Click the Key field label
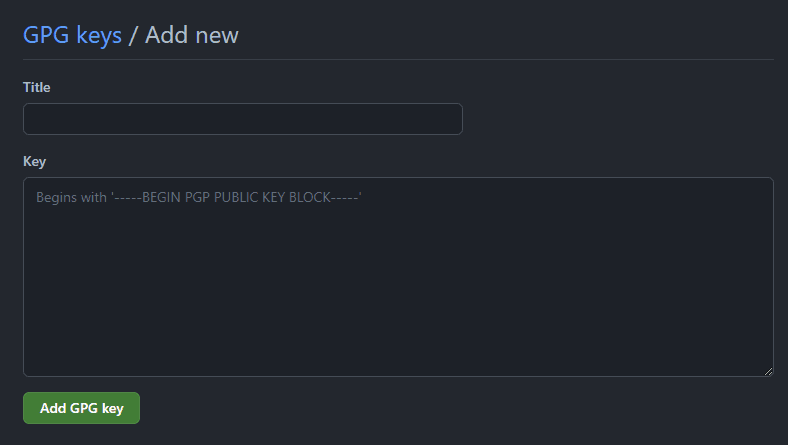The height and width of the screenshot is (445, 788). [35, 161]
